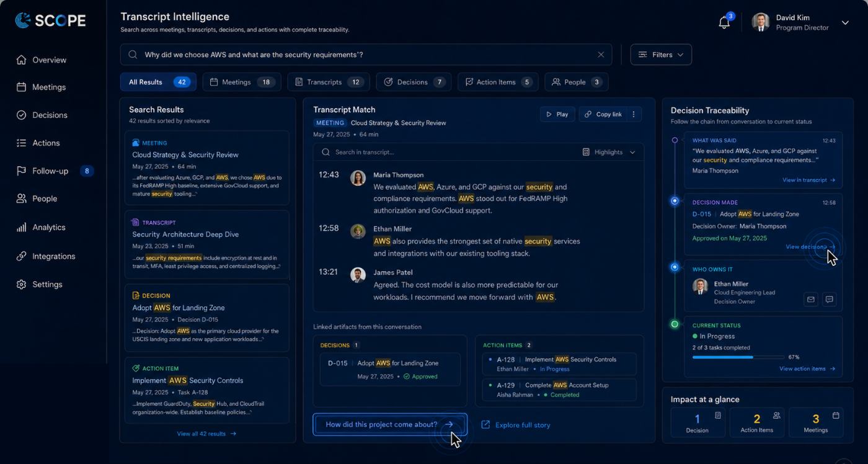Open Settings from the sidebar
868x464 pixels.
click(39, 285)
